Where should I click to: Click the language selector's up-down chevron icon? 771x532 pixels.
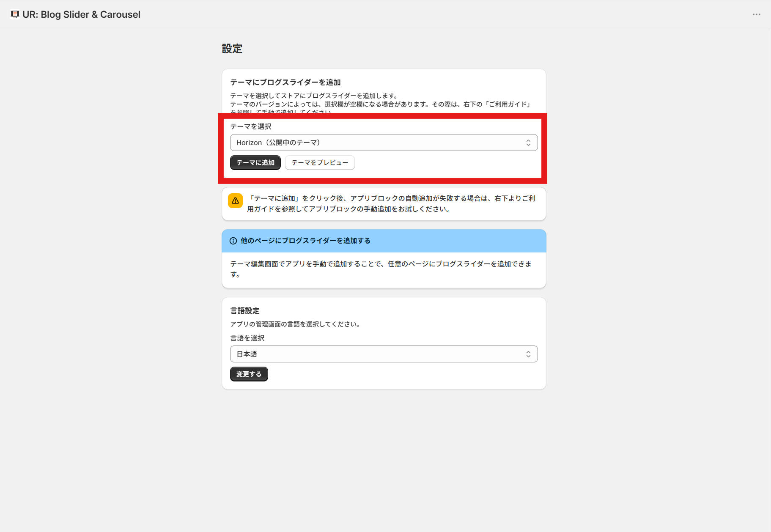pyautogui.click(x=528, y=354)
